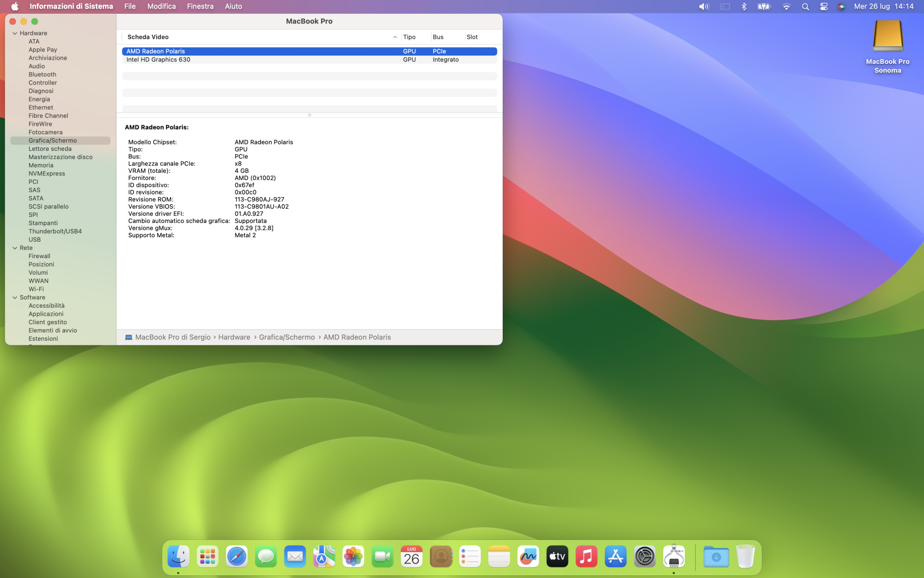Collapse the Hardware section chevron

(x=15, y=33)
